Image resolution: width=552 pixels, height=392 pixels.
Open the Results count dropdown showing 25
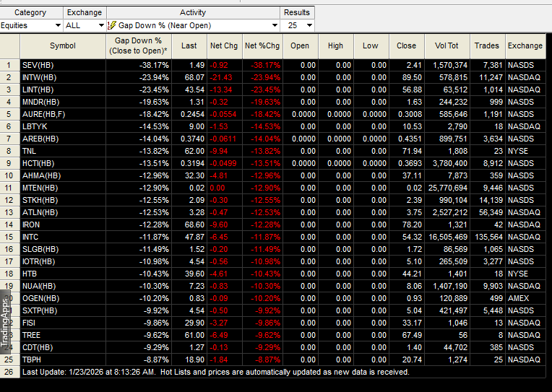pos(297,25)
